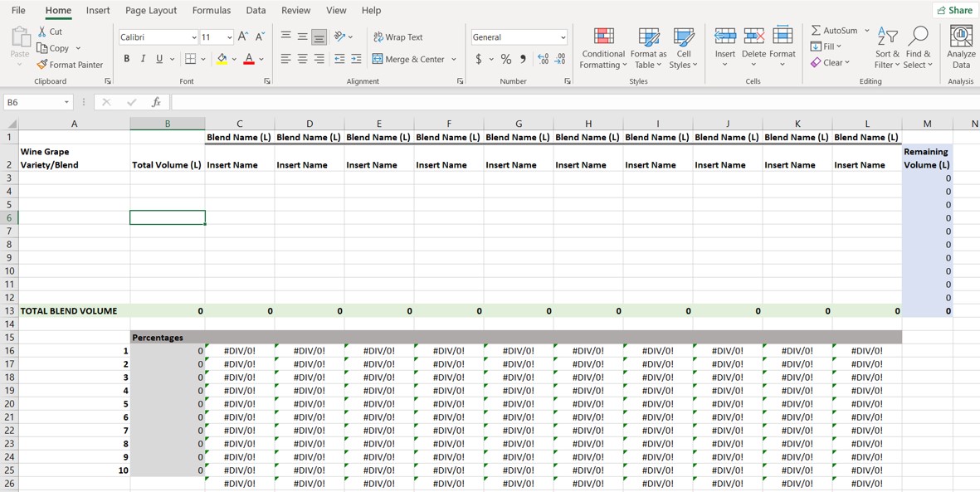This screenshot has height=492, width=980.
Task: Align text to middle of cell
Action: 303,37
